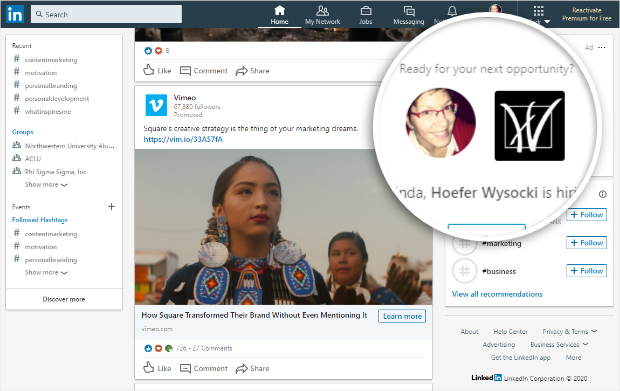
Task: Click Reactivate Premium for Free link
Action: (x=586, y=14)
